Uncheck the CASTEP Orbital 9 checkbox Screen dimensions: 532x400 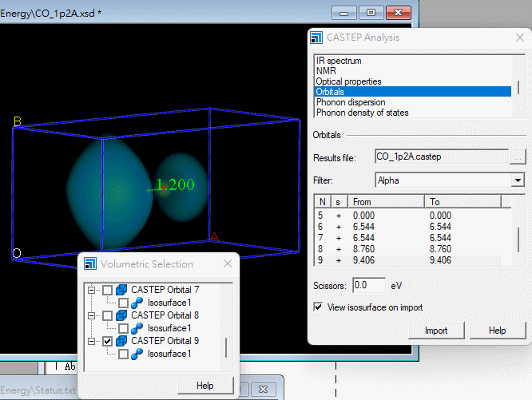tap(108, 341)
